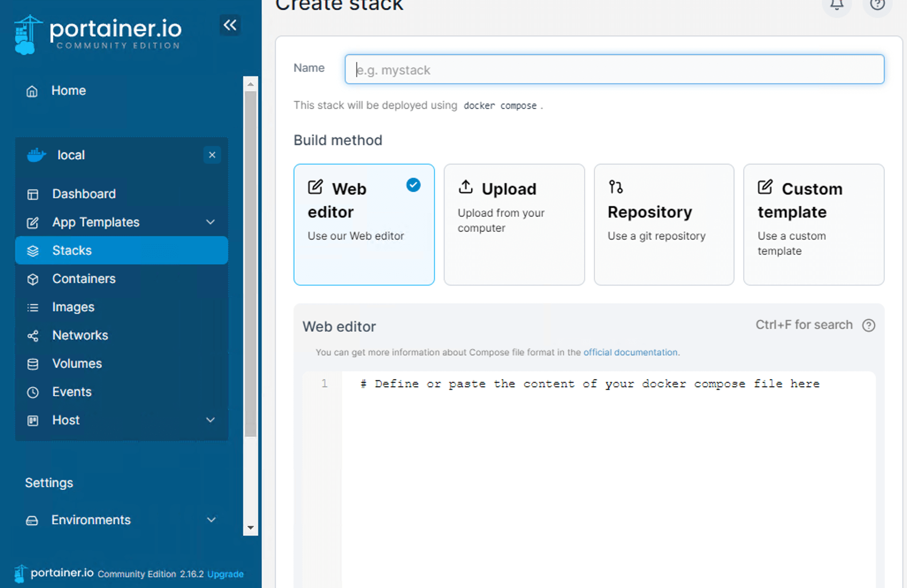Select the Upload build method
Image resolution: width=907 pixels, height=588 pixels.
[x=514, y=225]
